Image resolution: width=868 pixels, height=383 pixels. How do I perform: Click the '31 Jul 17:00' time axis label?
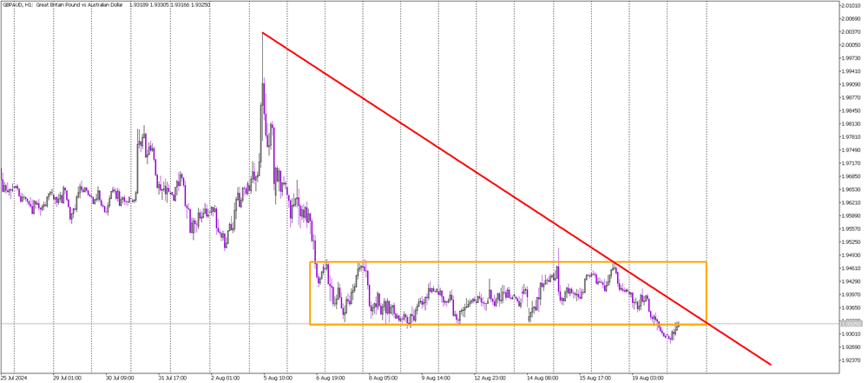173,379
